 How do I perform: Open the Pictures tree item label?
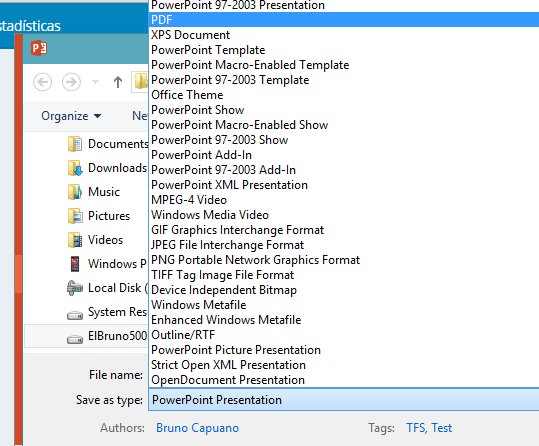tap(109, 216)
